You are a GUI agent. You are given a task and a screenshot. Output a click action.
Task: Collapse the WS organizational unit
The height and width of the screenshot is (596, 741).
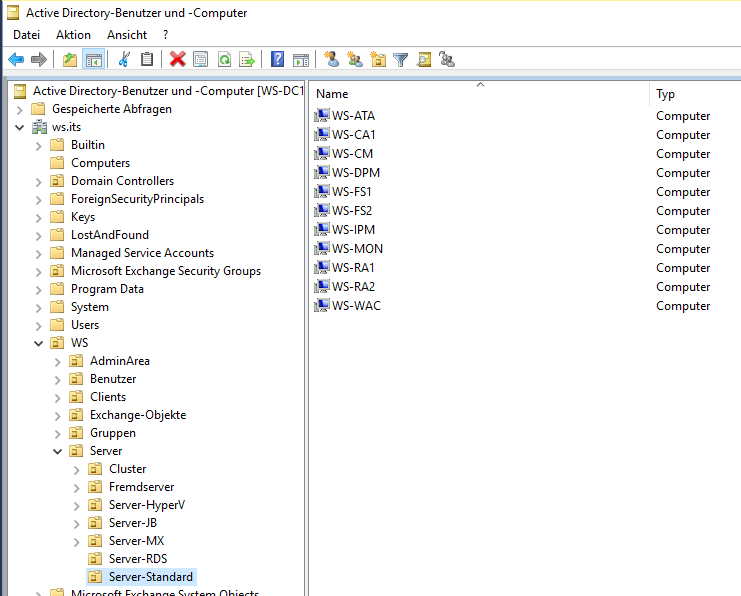[x=39, y=343]
